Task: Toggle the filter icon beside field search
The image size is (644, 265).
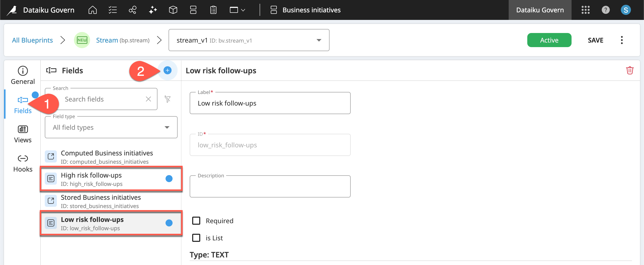Action: 168,99
